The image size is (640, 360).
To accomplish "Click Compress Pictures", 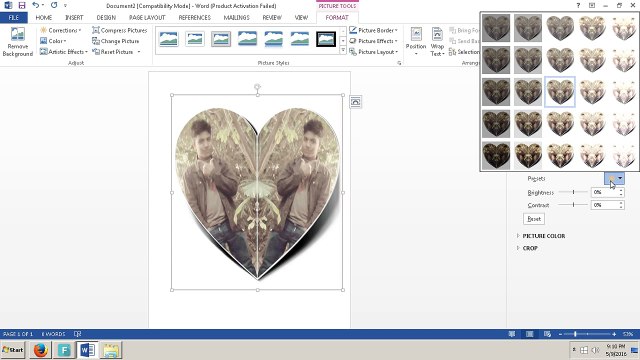I will coord(120,30).
